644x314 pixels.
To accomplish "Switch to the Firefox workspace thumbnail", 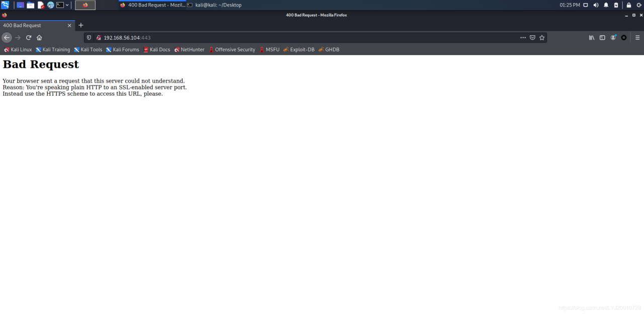I will (85, 5).
